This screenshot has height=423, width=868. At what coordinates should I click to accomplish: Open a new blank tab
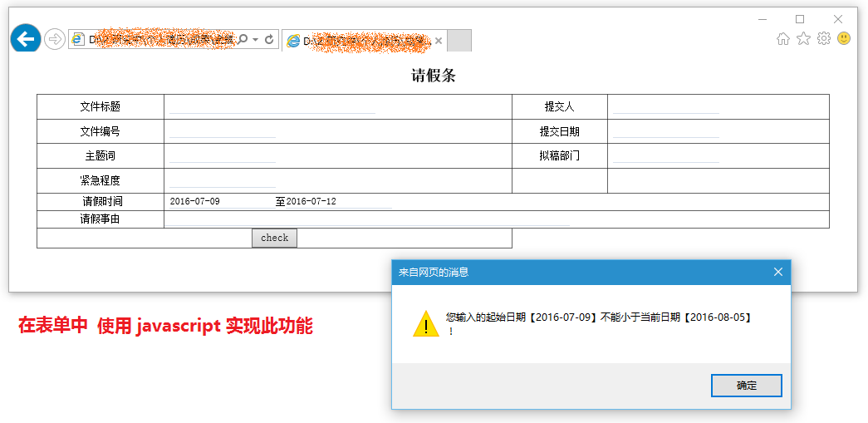click(459, 40)
